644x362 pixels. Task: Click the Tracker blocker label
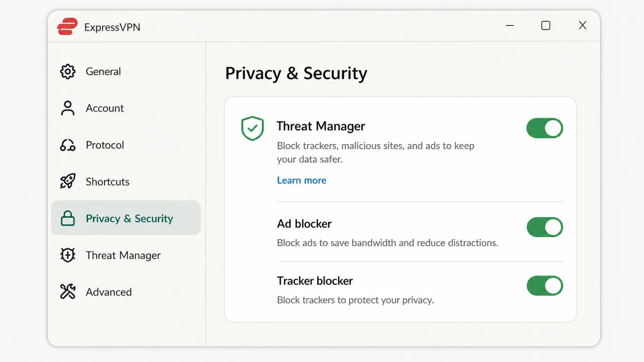point(315,280)
